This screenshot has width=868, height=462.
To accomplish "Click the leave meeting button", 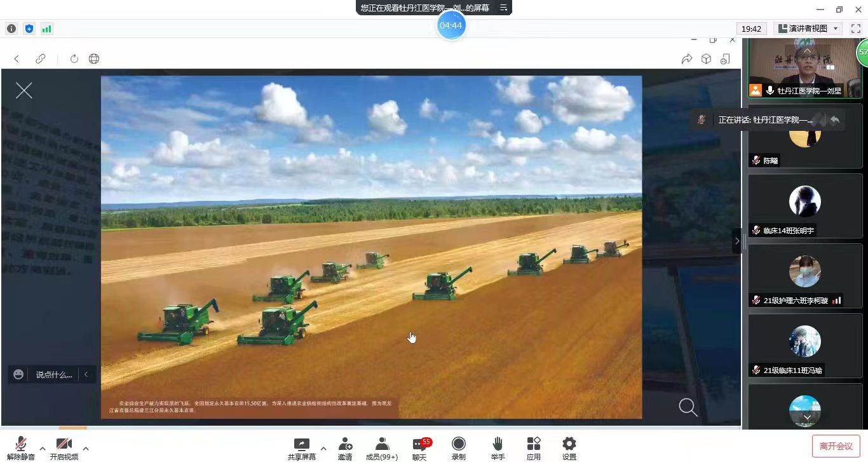I will 836,446.
